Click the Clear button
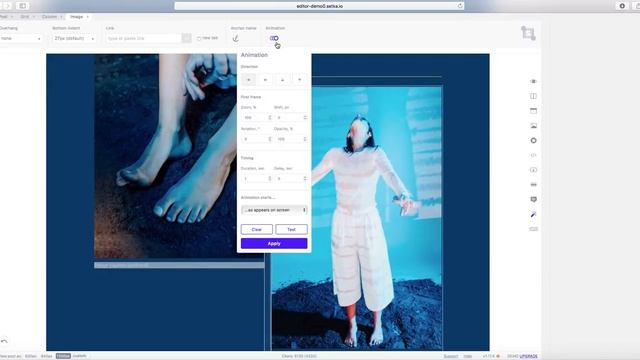 (x=257, y=229)
